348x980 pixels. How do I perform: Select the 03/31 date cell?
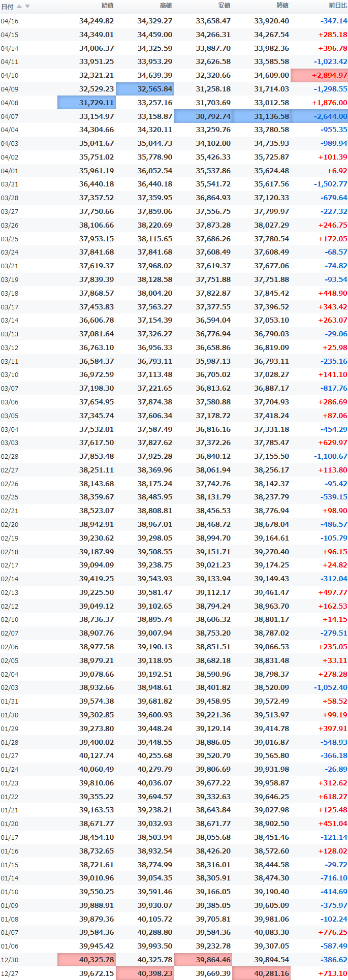pyautogui.click(x=10, y=184)
